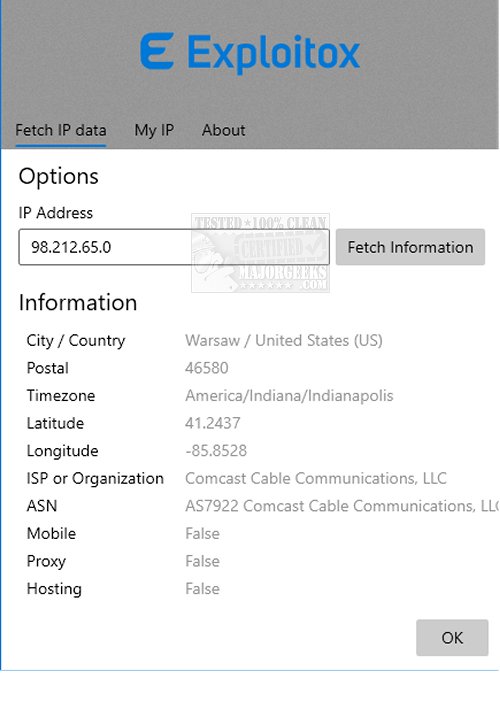Select the longitude value -85.8528
Image resolution: width=500 pixels, height=716 pixels.
[216, 451]
